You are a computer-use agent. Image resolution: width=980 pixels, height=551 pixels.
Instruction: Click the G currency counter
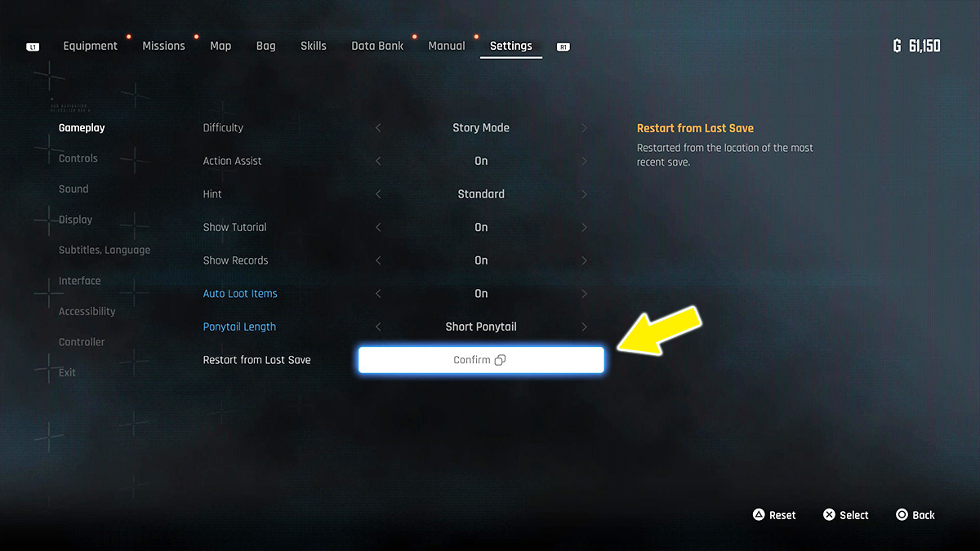tap(917, 47)
